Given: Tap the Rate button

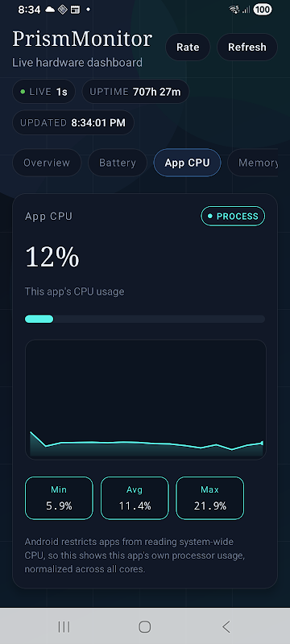Looking at the screenshot, I should coord(188,47).
